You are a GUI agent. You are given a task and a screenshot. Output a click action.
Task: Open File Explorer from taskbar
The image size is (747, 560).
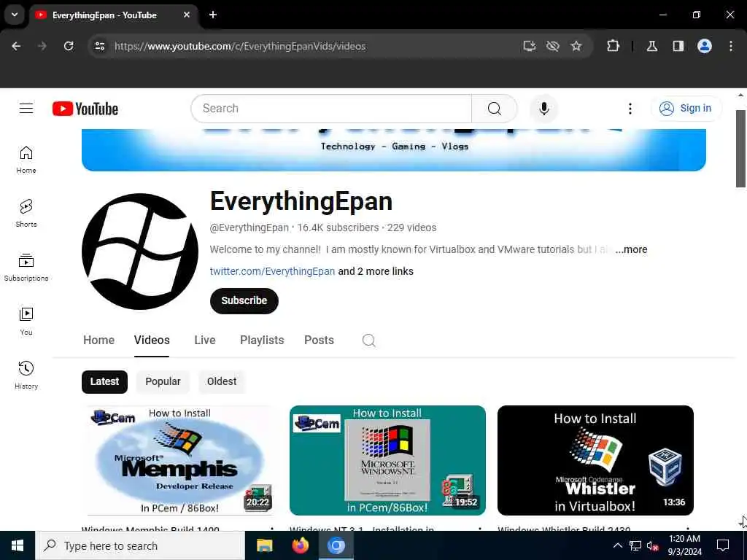coord(264,545)
